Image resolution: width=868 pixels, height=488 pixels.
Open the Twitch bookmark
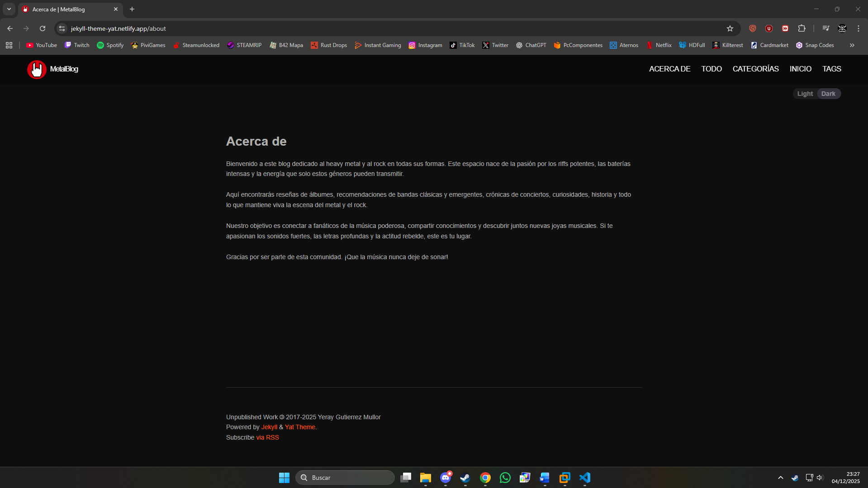[77, 45]
